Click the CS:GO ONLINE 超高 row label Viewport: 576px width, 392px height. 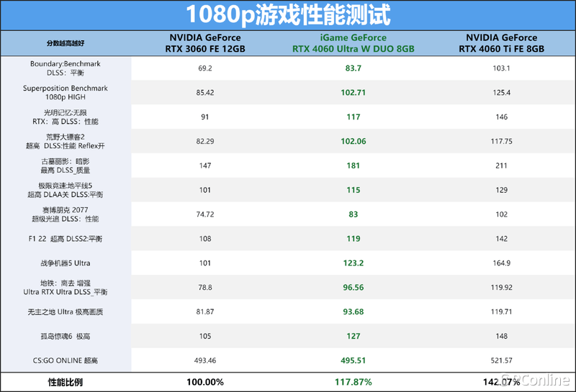click(x=66, y=360)
